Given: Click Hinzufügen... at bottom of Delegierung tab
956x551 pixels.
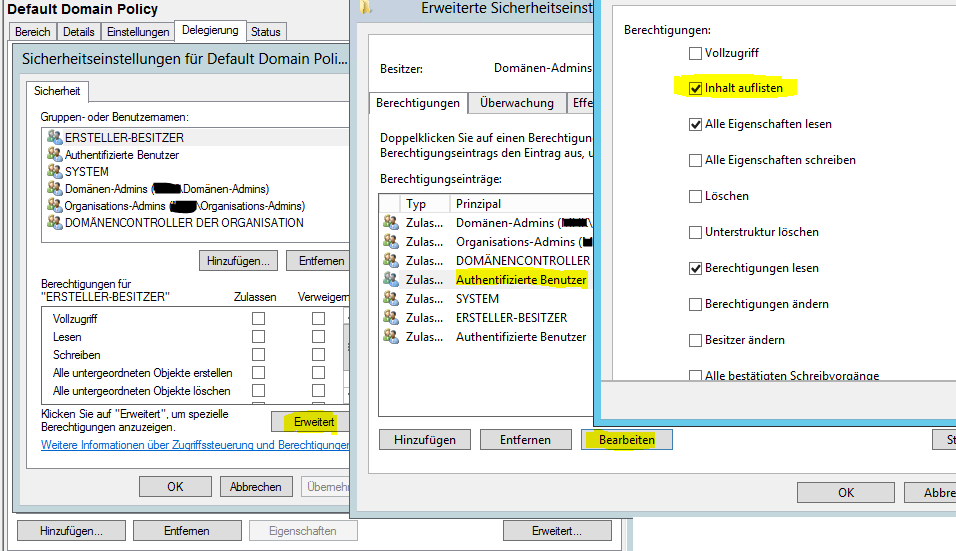Looking at the screenshot, I should tap(71, 531).
